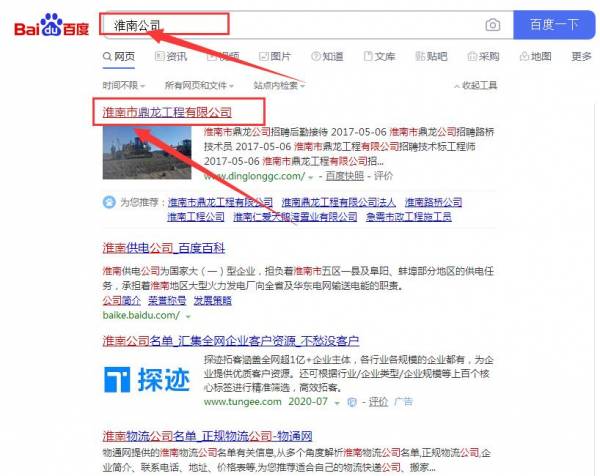The width and height of the screenshot is (600, 476).
Task: Collapse search tools via 收起工具
Action: pyautogui.click(x=476, y=85)
